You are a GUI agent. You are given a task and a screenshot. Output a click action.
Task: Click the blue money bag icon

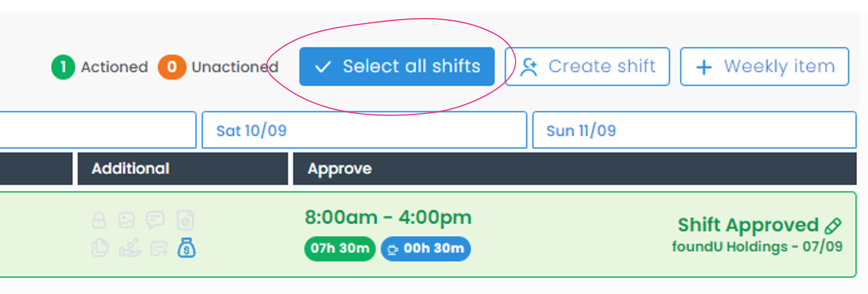[x=186, y=248]
